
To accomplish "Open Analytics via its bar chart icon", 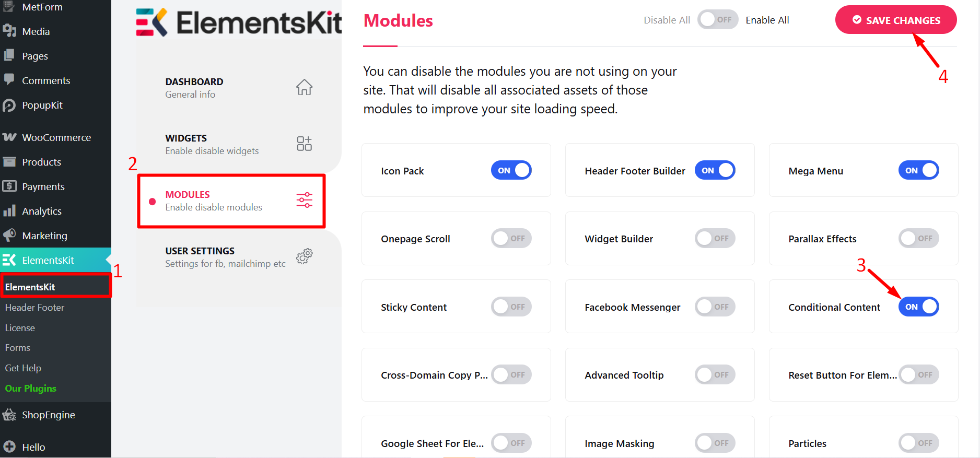I will (x=10, y=210).
